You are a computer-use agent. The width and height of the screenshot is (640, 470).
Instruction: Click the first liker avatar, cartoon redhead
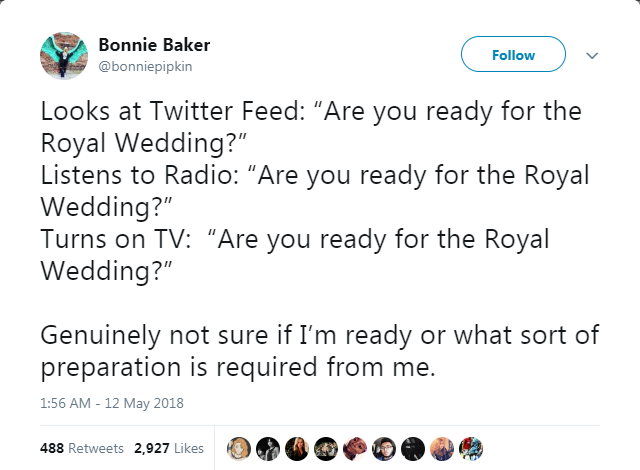240,448
